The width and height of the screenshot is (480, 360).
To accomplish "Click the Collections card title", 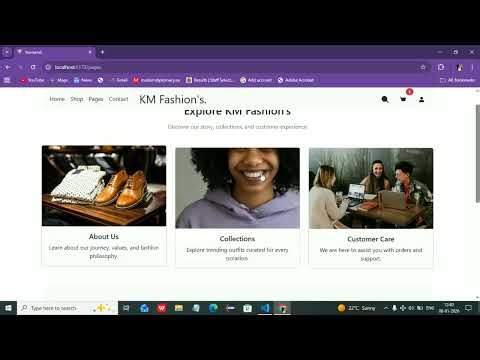I will click(x=237, y=239).
